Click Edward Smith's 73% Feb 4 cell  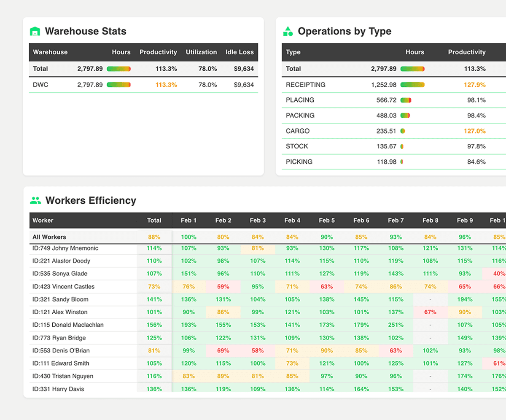click(x=292, y=363)
